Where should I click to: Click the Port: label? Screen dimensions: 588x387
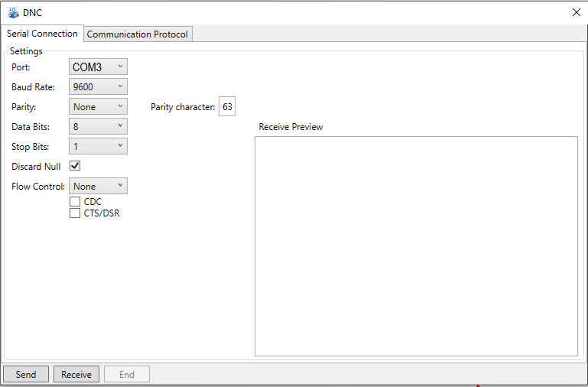[21, 67]
